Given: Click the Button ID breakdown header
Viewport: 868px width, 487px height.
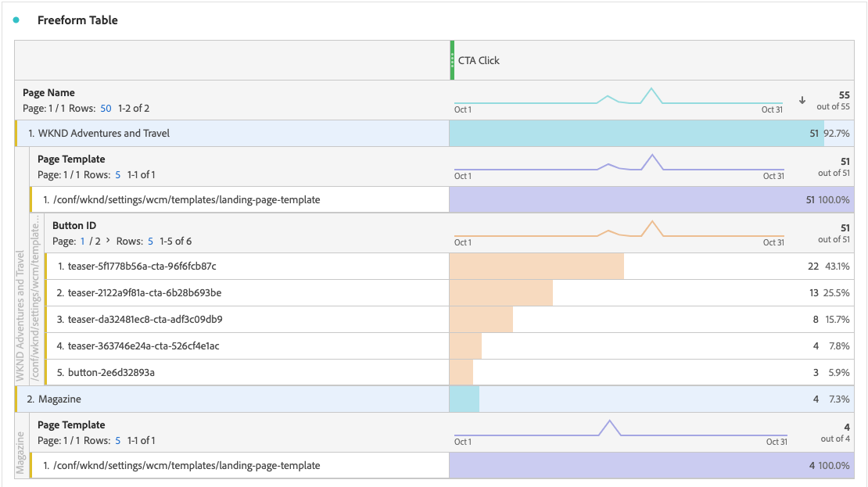Looking at the screenshot, I should coord(74,226).
